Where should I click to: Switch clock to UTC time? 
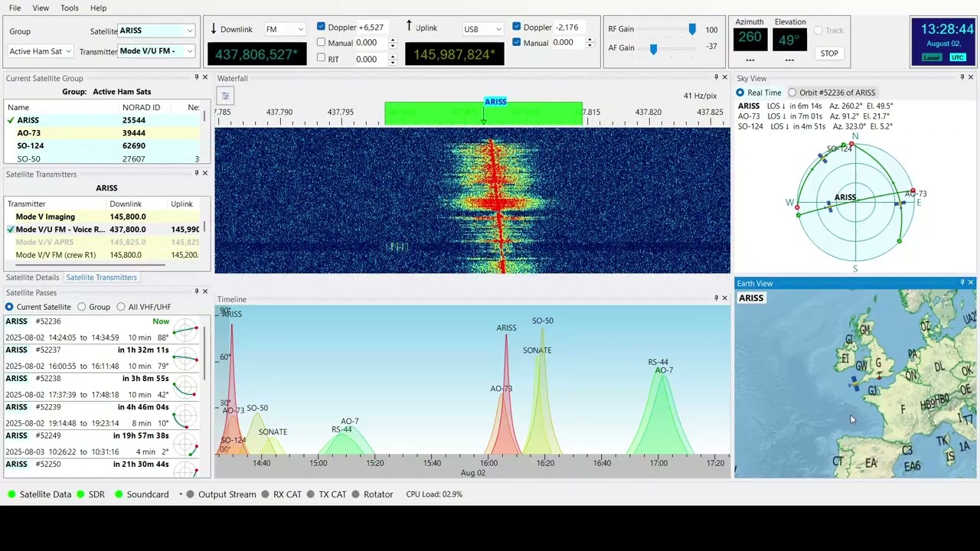[x=957, y=57]
